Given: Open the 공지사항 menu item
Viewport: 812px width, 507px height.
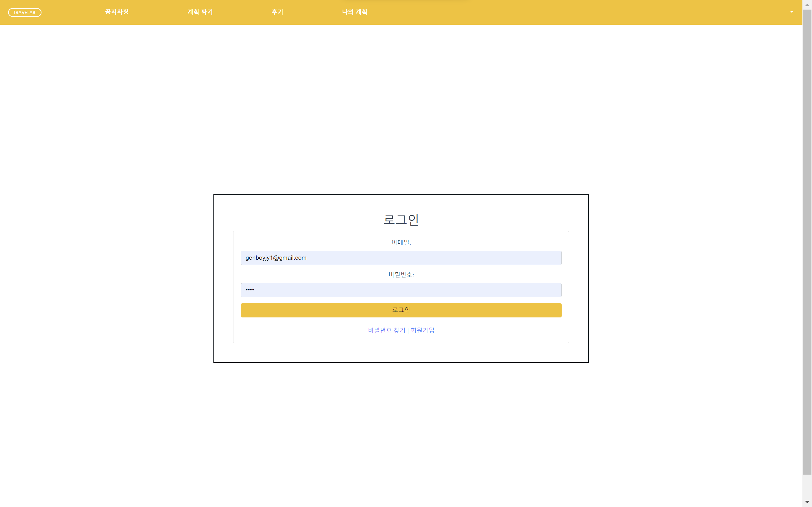Looking at the screenshot, I should (116, 12).
